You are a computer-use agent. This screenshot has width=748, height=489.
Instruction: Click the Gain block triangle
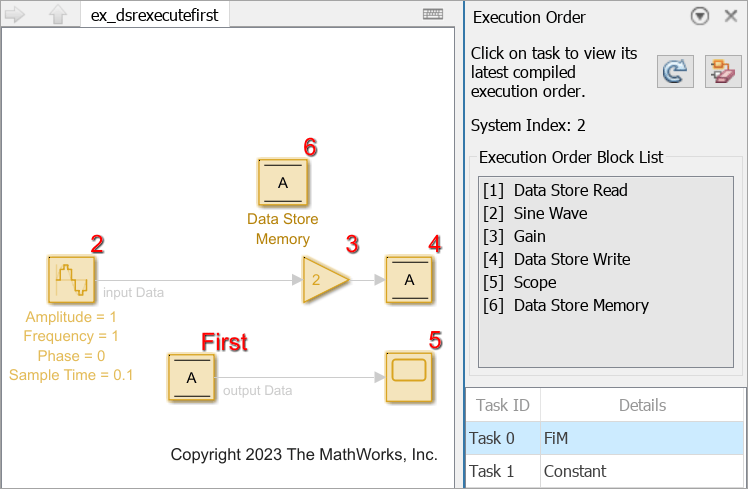click(x=324, y=280)
